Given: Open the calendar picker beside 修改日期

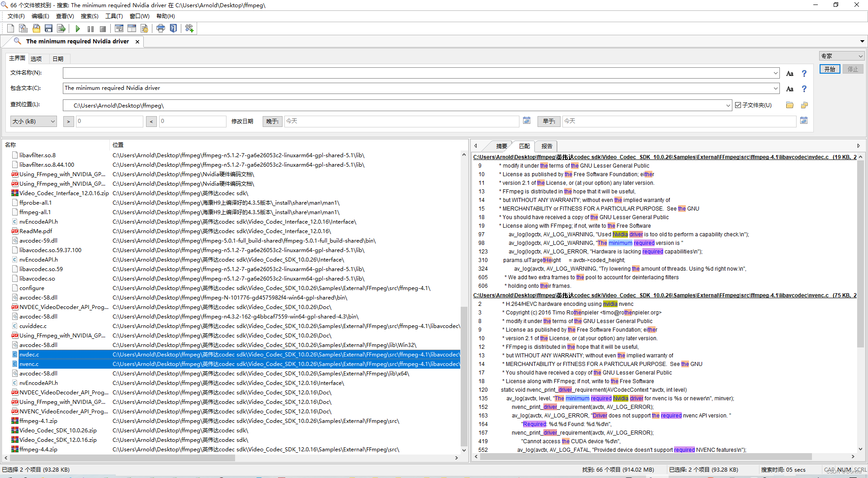Looking at the screenshot, I should point(527,121).
